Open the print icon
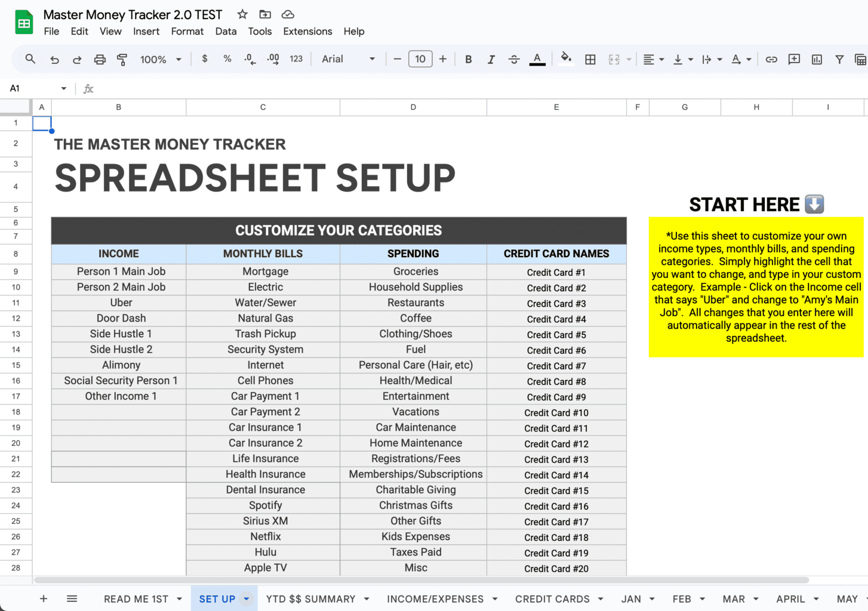The width and height of the screenshot is (868, 611). click(100, 59)
